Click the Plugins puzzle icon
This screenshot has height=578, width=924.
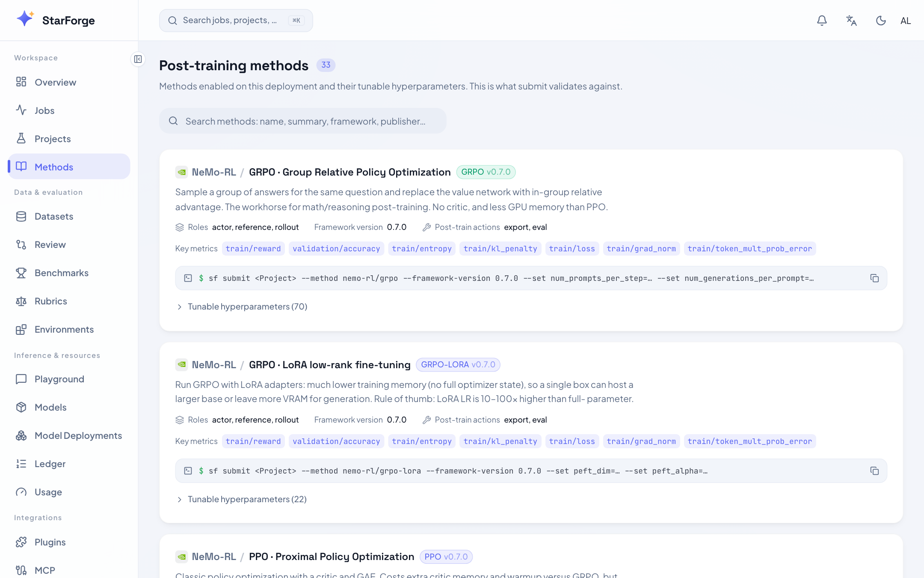coord(21,542)
